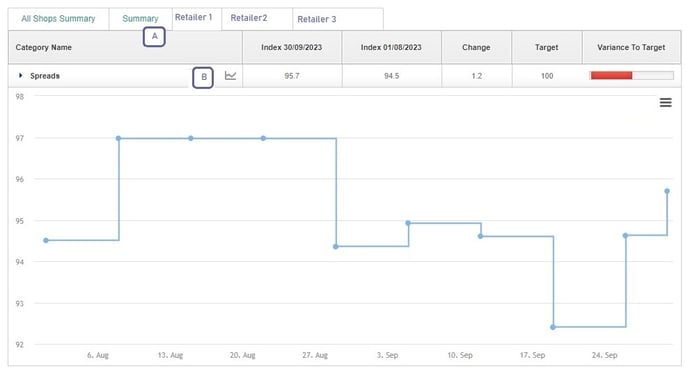Switch to All Shops Summary tab
688x371 pixels.
pyautogui.click(x=58, y=18)
